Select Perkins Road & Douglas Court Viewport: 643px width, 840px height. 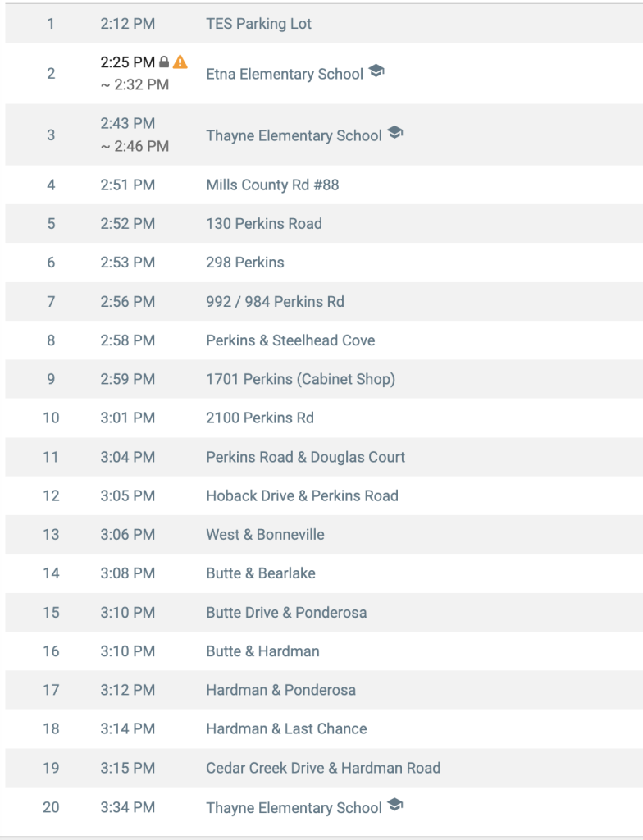click(x=324, y=457)
